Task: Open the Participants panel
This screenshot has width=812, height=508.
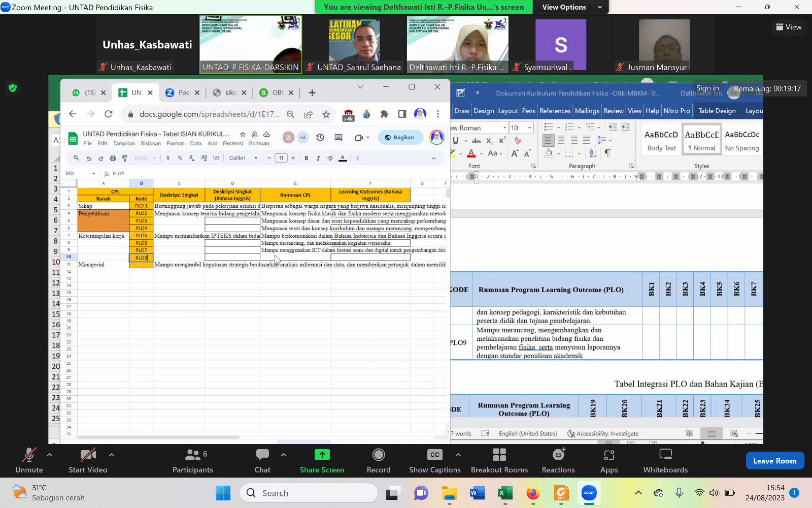Action: [192, 460]
